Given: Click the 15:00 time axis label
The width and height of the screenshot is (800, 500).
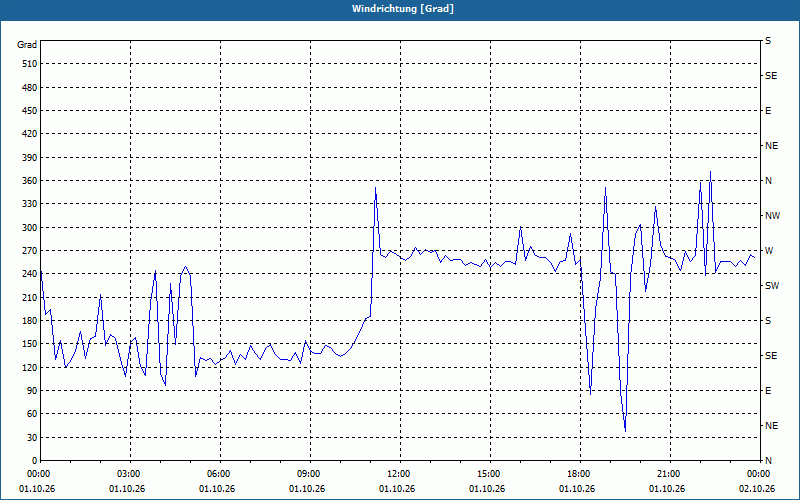Looking at the screenshot, I should pos(490,474).
